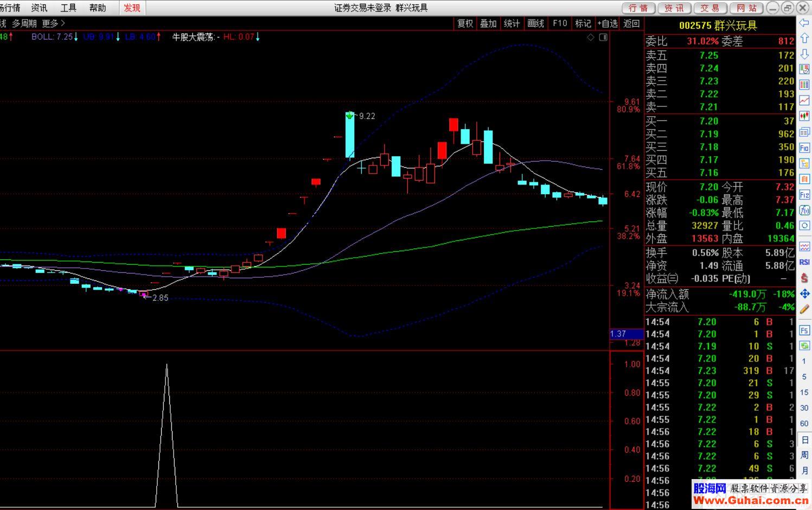Click the 行情 button at top right

point(638,8)
